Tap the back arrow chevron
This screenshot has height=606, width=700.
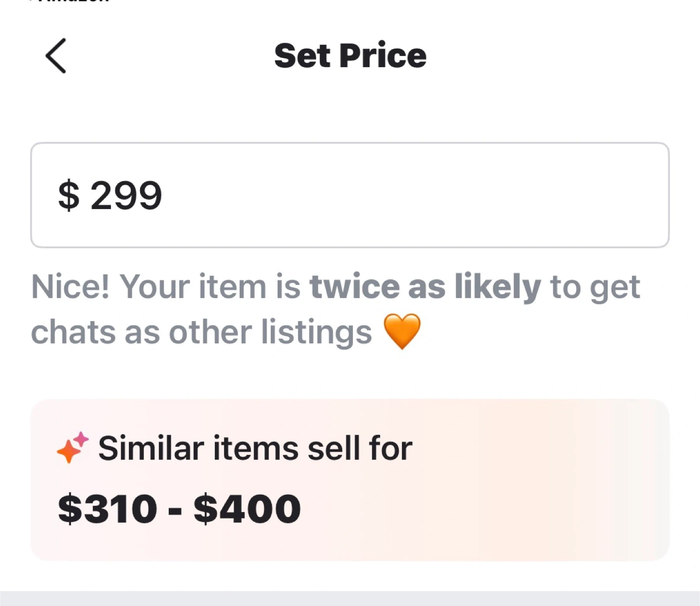pyautogui.click(x=56, y=56)
